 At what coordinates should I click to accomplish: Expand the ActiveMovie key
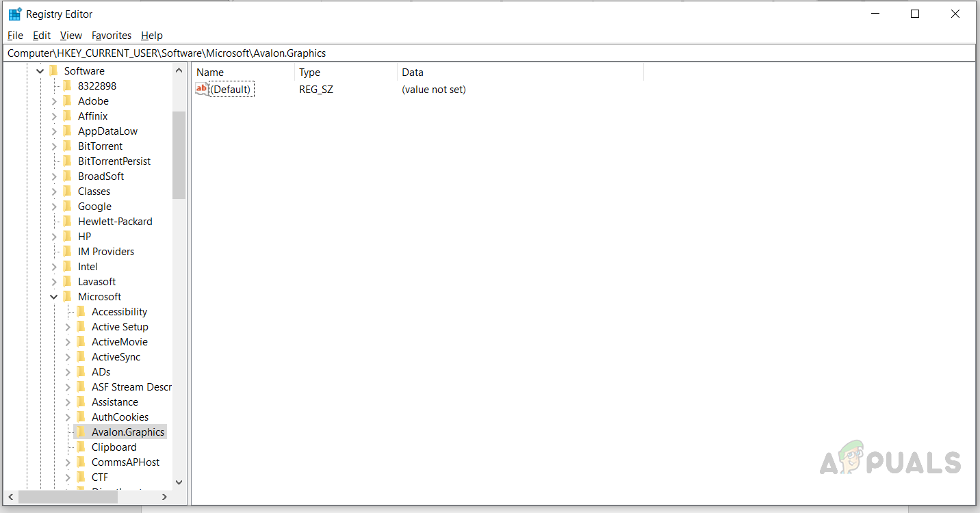[x=68, y=342]
